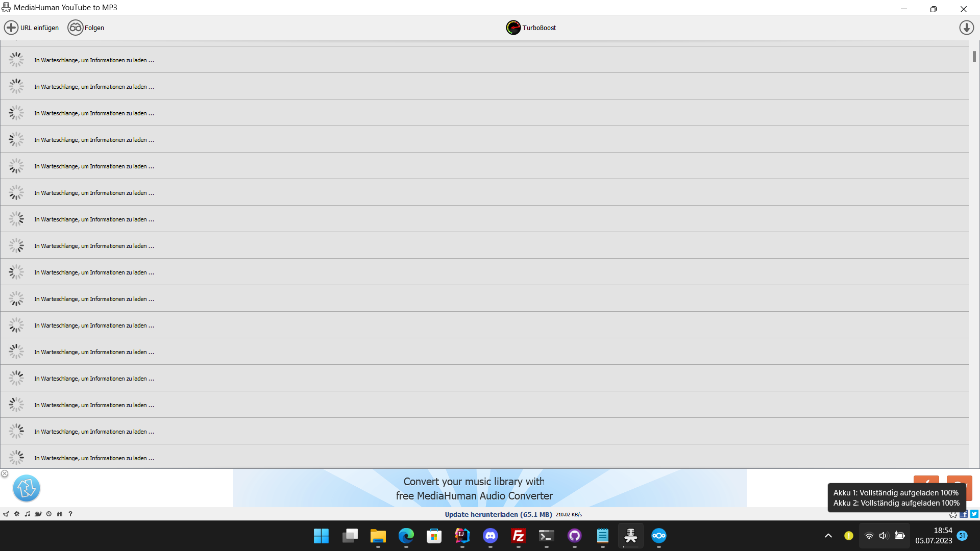Open the Facebook icon in status bar
This screenshot has width=980, height=551.
[964, 514]
